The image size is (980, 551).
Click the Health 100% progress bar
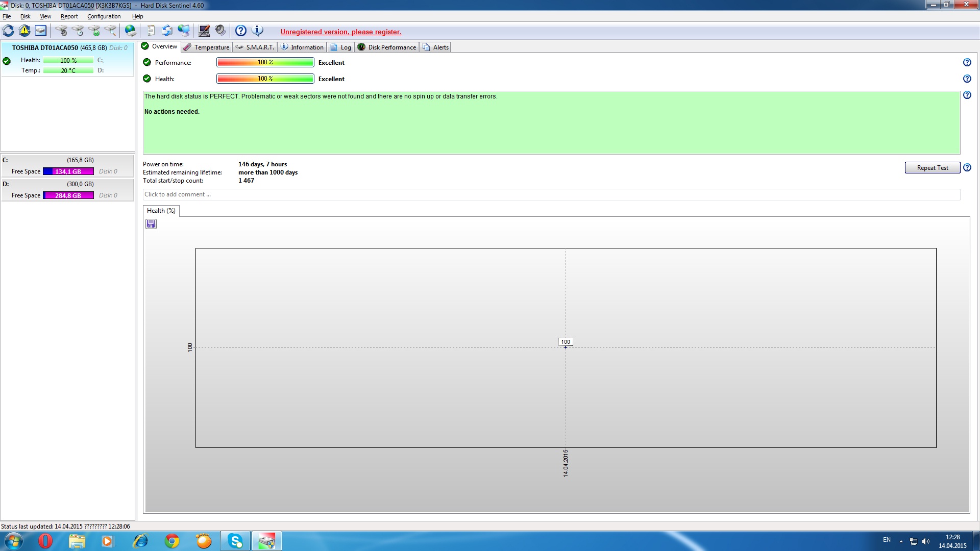(x=265, y=79)
